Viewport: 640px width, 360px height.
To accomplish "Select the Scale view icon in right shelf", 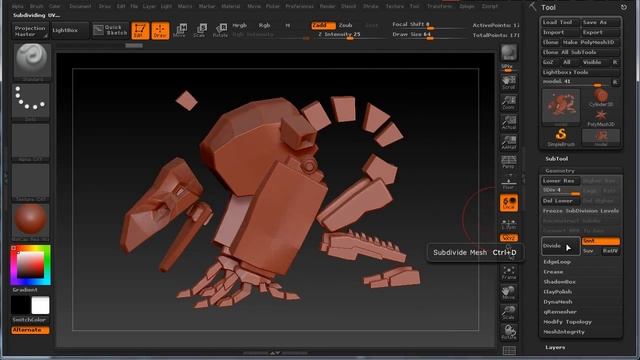I will click(509, 312).
